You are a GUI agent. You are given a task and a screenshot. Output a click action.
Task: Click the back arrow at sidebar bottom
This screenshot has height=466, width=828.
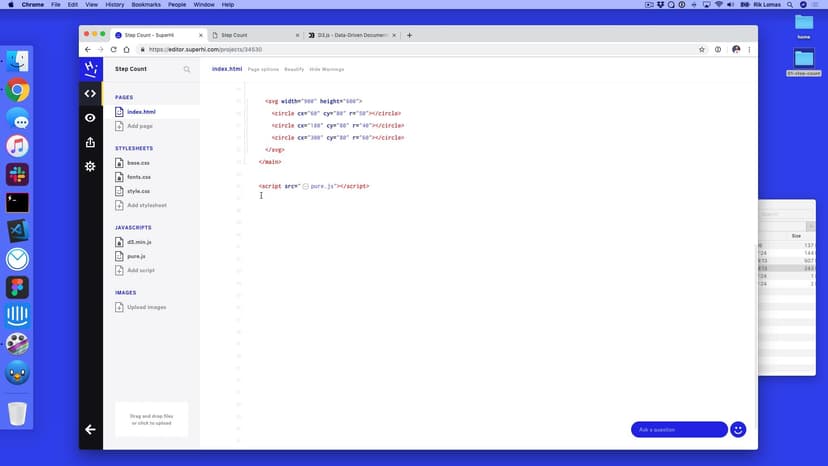click(x=90, y=429)
